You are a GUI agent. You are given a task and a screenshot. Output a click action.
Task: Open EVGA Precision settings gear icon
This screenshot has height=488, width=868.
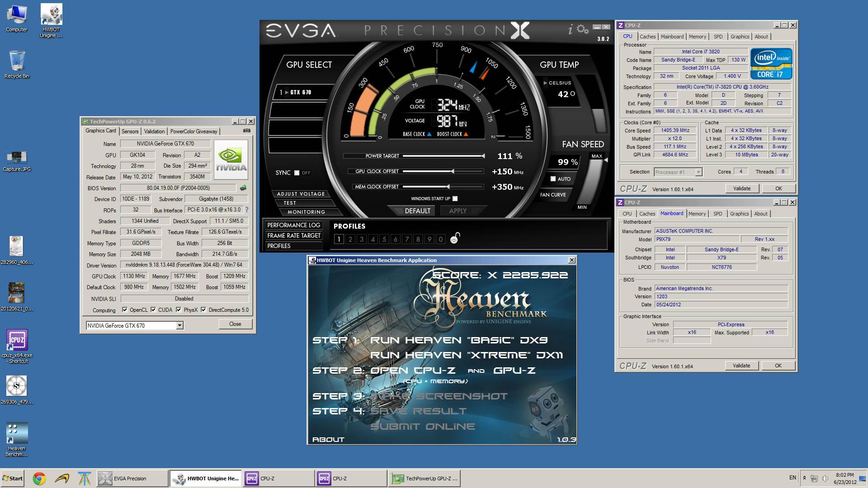[x=583, y=29]
